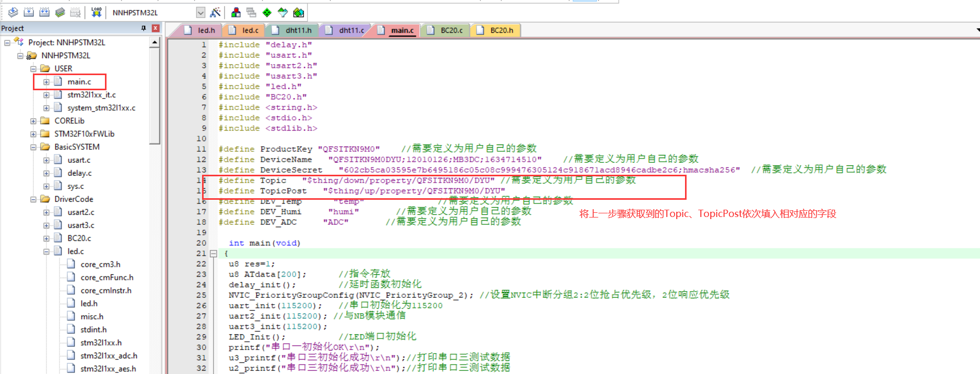Collapse the USER folder group
980x374 pixels.
point(33,69)
